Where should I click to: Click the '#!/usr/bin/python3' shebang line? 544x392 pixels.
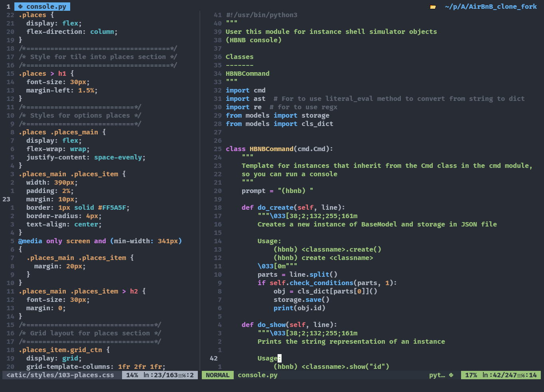[x=262, y=15]
